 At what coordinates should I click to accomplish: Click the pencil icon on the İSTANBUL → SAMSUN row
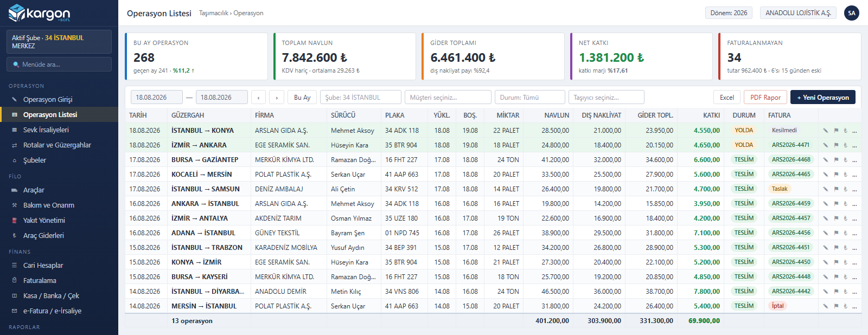826,189
